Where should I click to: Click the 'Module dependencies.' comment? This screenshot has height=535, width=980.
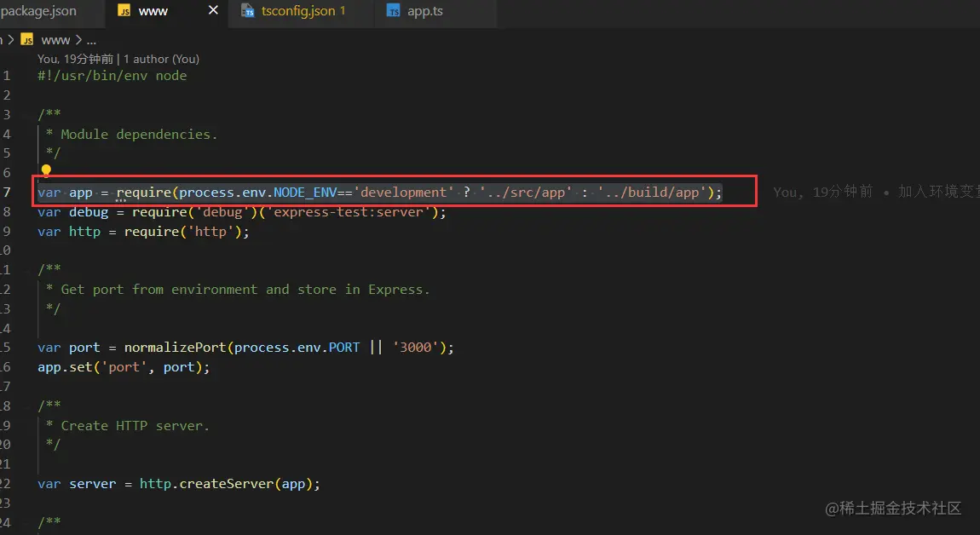139,135
